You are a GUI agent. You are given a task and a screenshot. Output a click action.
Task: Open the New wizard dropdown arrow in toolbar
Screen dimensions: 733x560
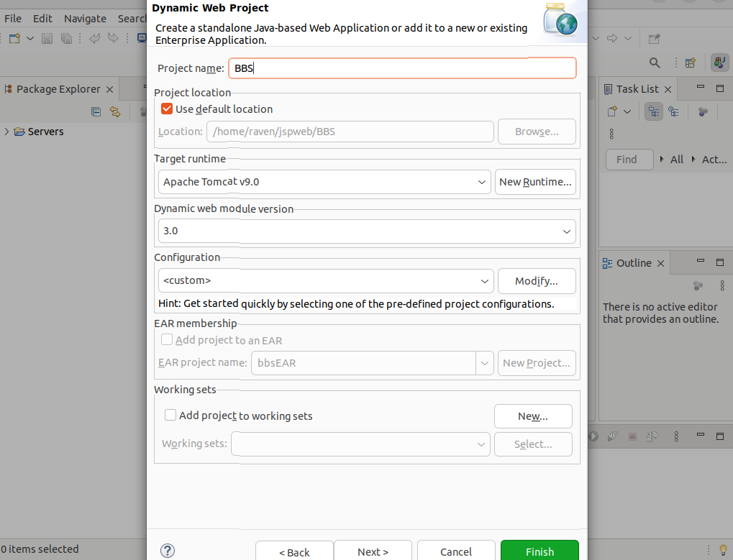tap(30, 38)
